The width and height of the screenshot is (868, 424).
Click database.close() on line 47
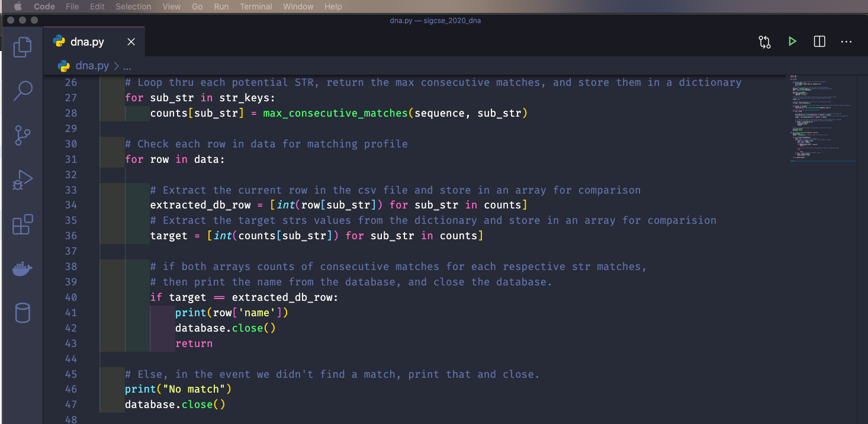(175, 404)
